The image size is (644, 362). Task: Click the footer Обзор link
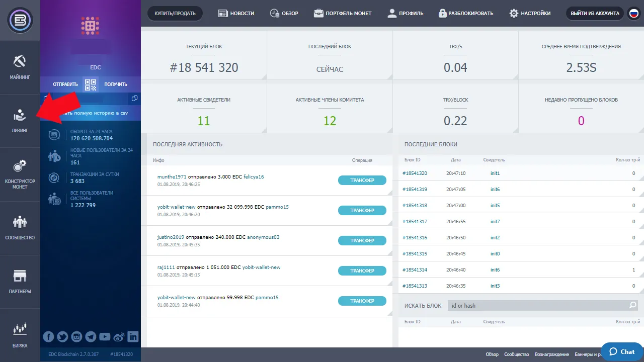coord(492,354)
